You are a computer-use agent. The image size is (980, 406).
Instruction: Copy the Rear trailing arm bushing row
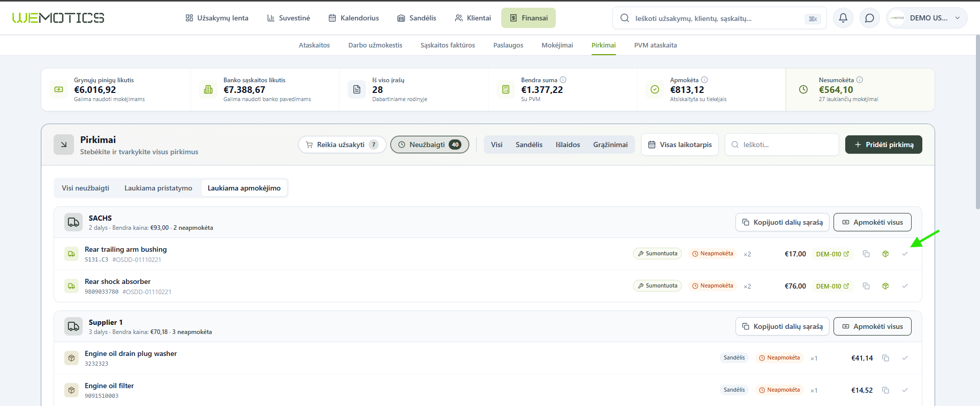coord(866,254)
